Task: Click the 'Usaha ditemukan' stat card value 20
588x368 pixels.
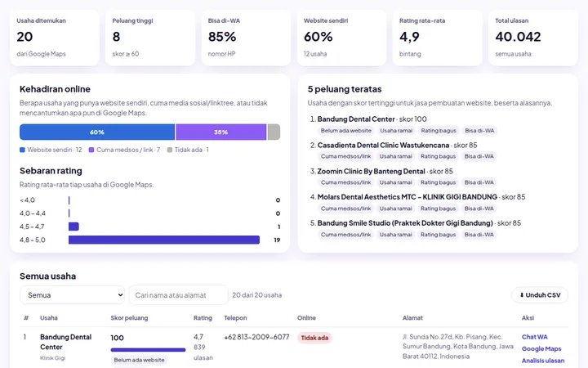Action: [x=24, y=37]
